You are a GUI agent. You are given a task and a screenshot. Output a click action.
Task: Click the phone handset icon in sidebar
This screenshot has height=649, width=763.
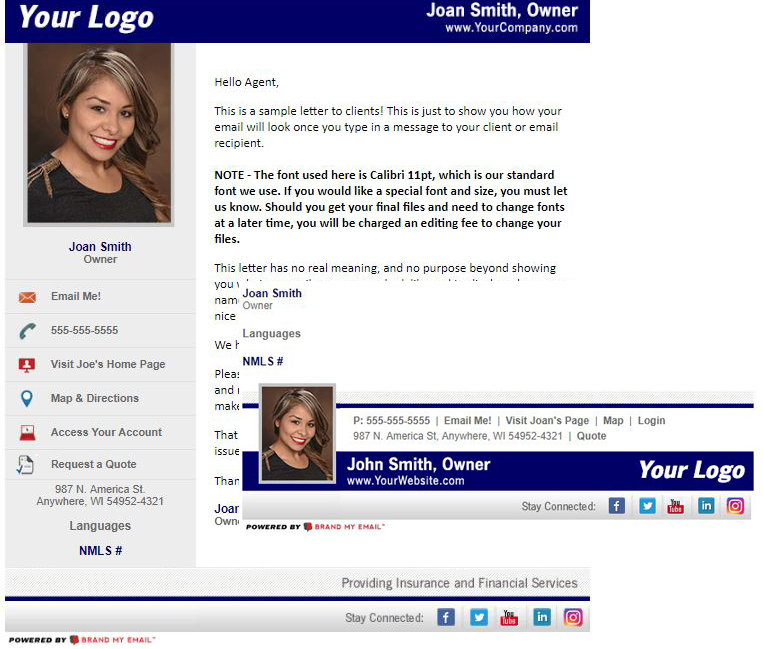[27, 331]
